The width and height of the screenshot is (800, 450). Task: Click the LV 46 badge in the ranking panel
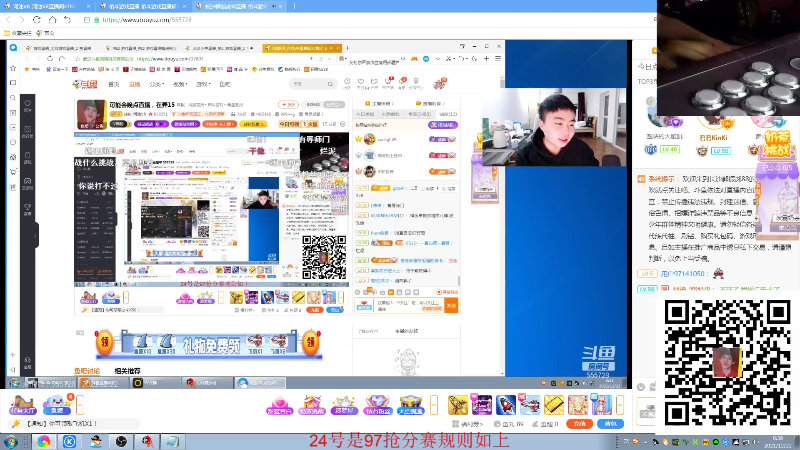click(669, 149)
